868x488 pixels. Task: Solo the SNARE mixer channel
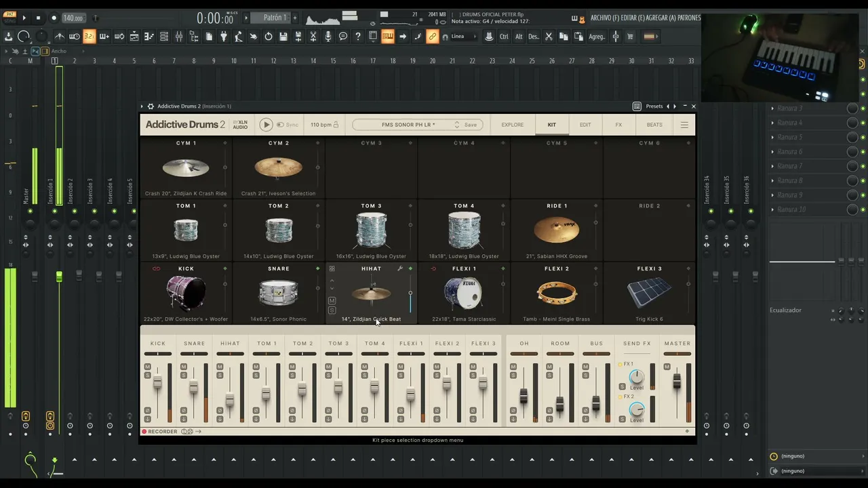[x=183, y=374]
